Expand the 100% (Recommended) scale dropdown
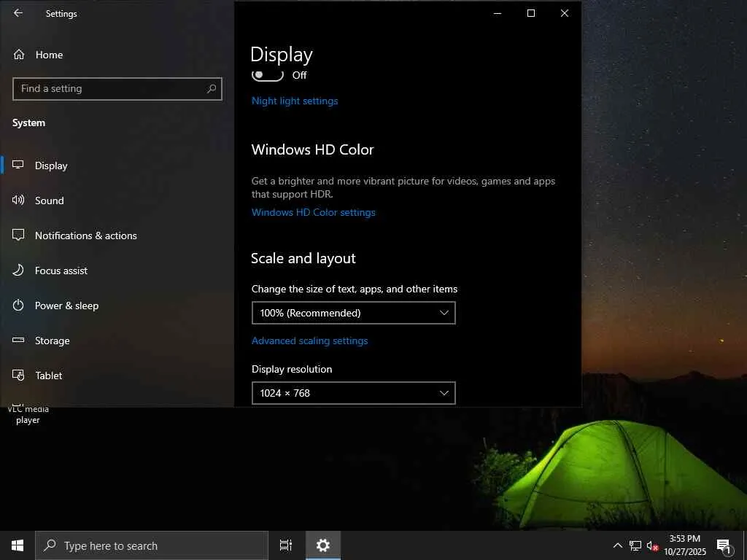Screen dimensions: 747x560 point(354,313)
